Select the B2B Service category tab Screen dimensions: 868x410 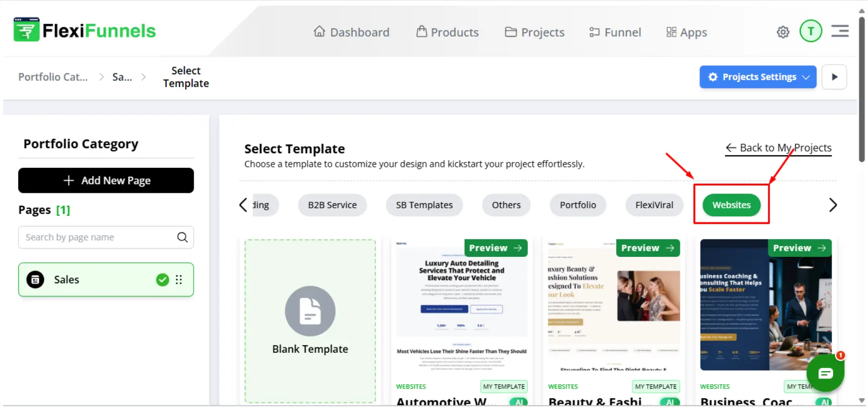coord(332,205)
